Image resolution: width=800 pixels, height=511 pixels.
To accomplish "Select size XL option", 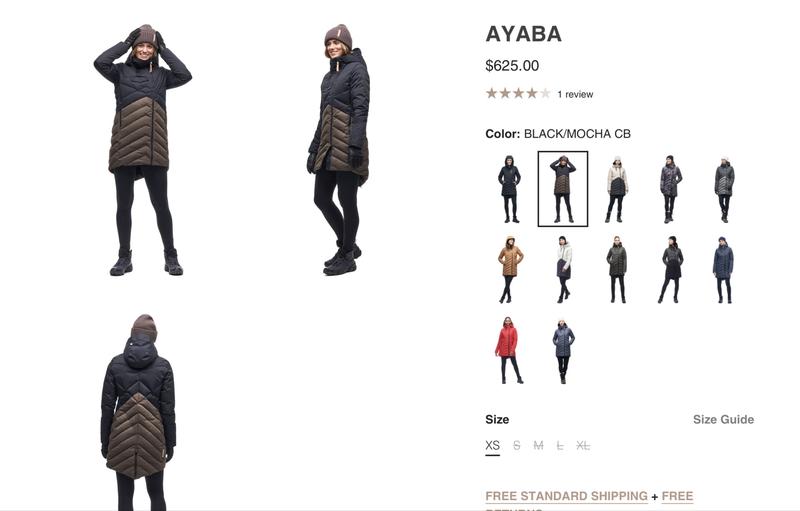I will point(583,446).
